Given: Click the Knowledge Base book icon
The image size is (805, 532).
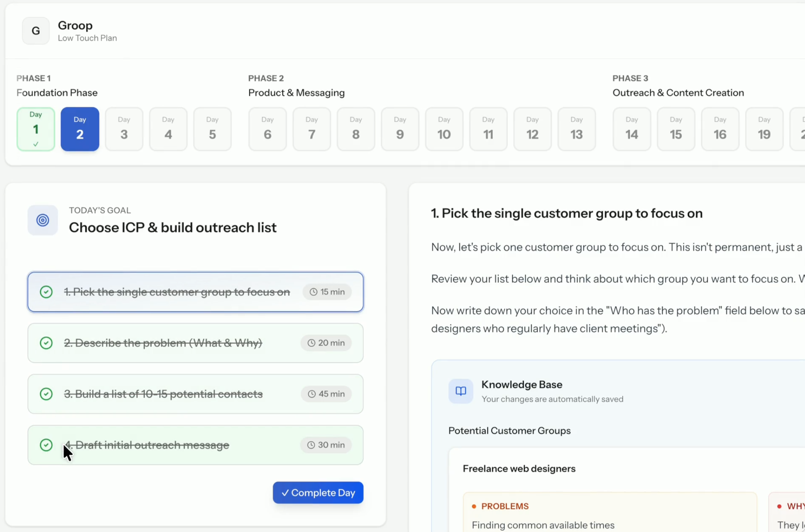Looking at the screenshot, I should pos(461,391).
